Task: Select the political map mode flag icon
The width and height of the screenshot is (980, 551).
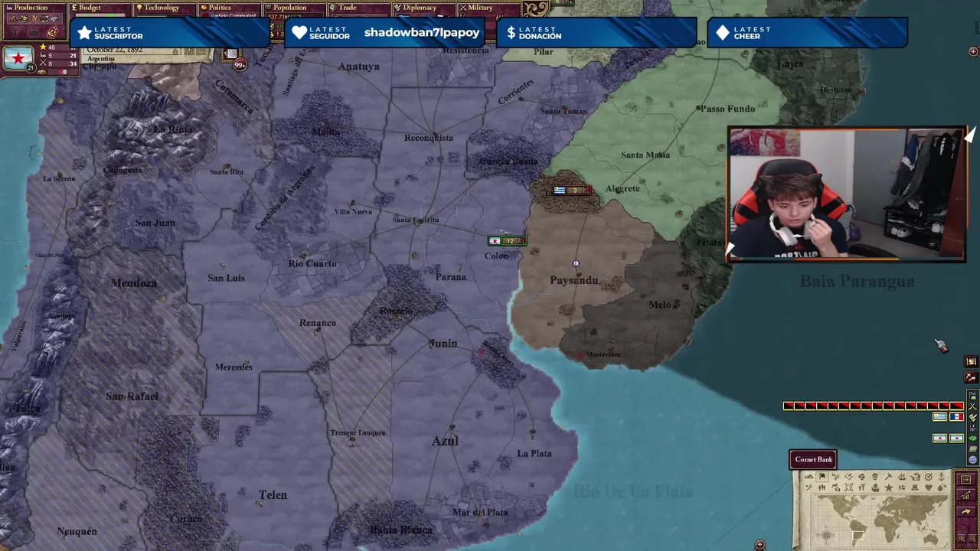Action: (822, 477)
